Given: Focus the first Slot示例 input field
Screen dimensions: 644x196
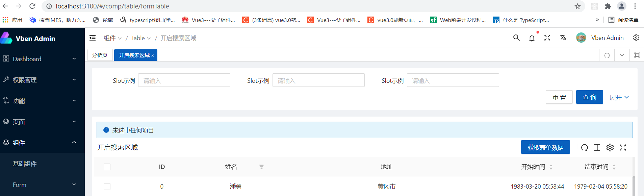Looking at the screenshot, I should coord(184,80).
